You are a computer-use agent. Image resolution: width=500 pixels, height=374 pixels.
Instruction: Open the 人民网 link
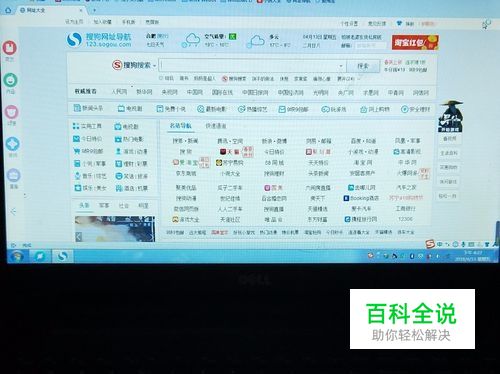coord(119,91)
